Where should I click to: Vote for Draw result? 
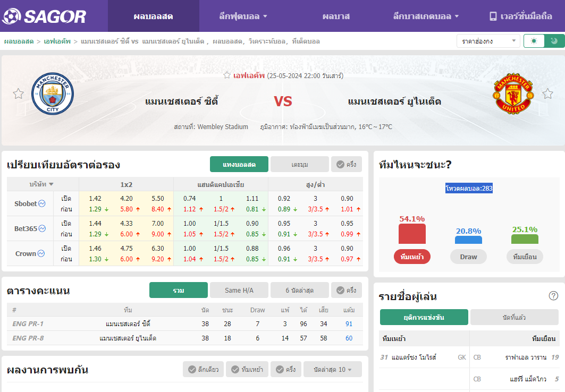468,257
